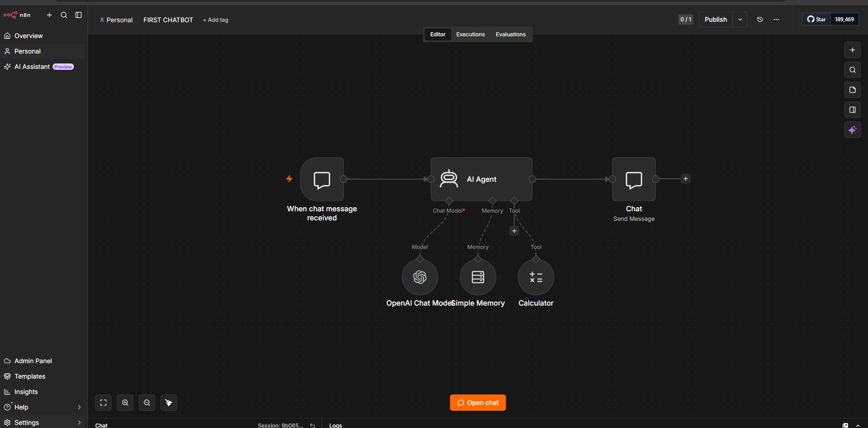Open AI Assistant in the sidebar
The image size is (868, 428).
click(x=43, y=67)
